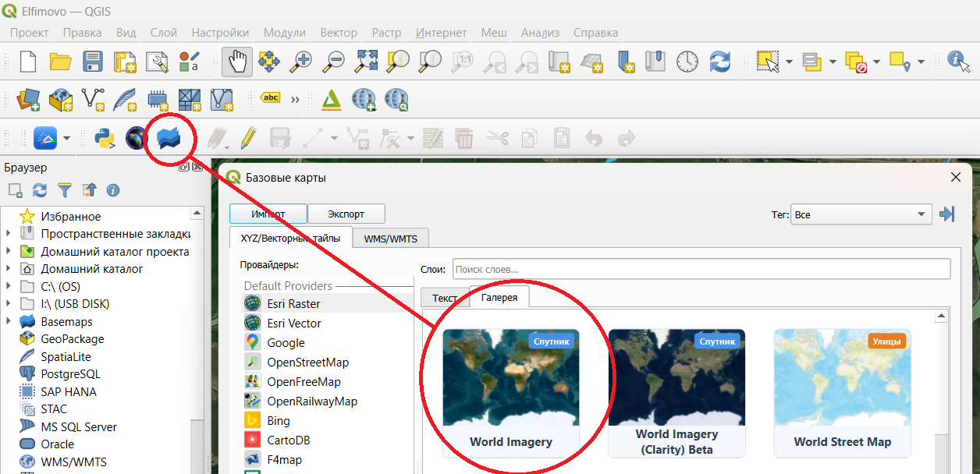Click the New Map View icon
The width and height of the screenshot is (980, 474).
[559, 62]
